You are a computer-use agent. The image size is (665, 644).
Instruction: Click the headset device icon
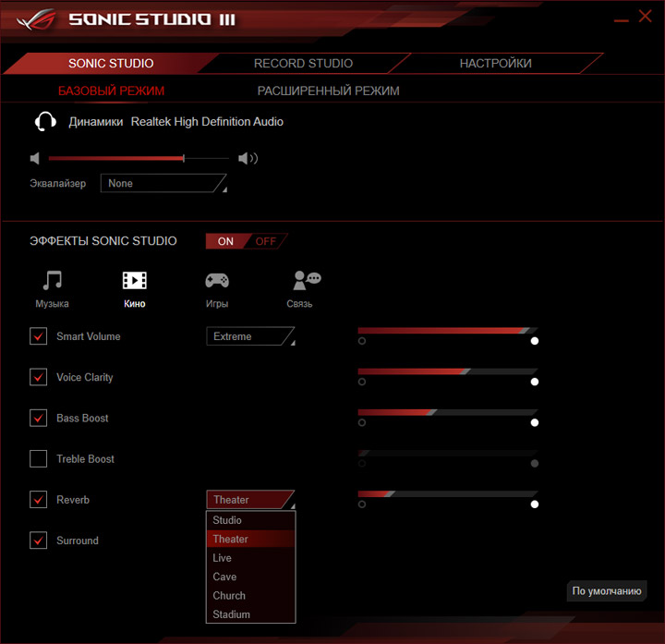coord(45,122)
